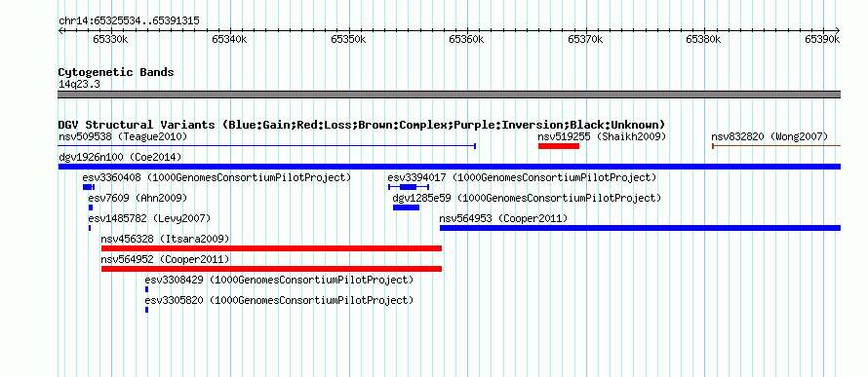Select the dgv1285e59 blue bar
This screenshot has width=868, height=377.
tap(406, 207)
